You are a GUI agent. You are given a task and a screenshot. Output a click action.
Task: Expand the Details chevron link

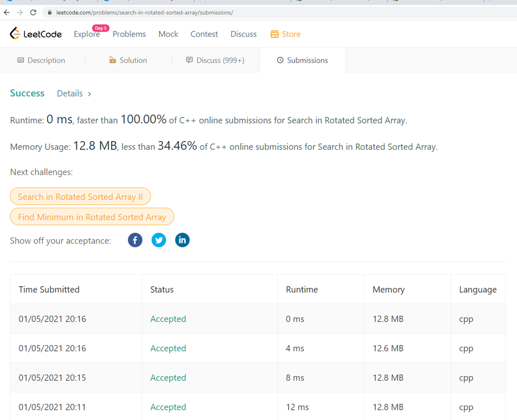coord(74,94)
